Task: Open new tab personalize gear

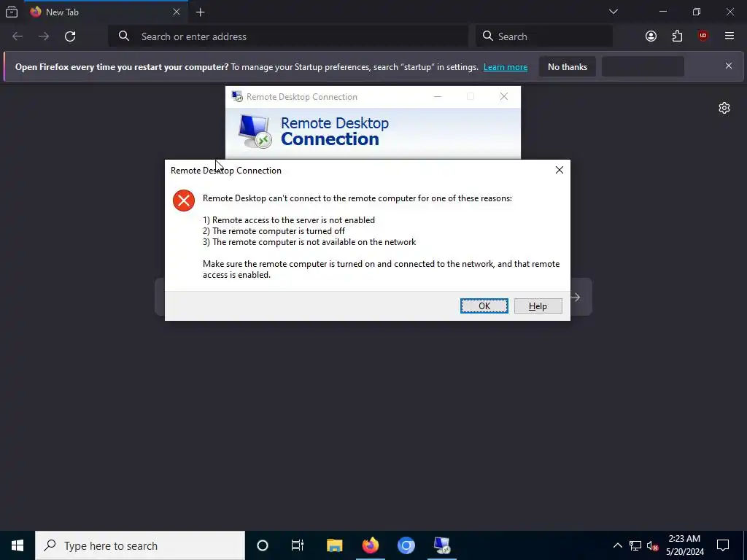Action: (724, 108)
